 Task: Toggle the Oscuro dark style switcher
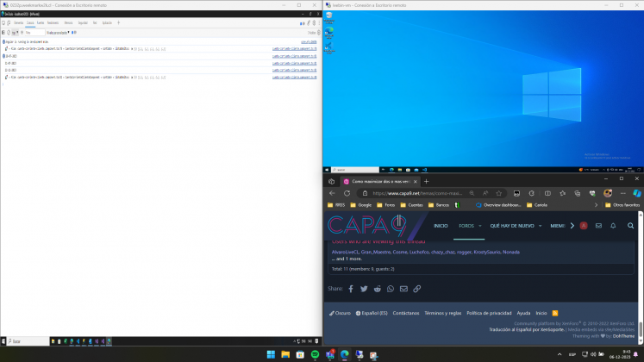(x=341, y=313)
